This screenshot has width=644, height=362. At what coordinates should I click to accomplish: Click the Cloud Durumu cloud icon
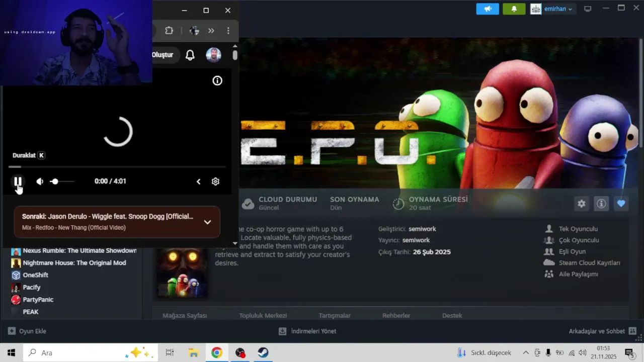pos(248,204)
